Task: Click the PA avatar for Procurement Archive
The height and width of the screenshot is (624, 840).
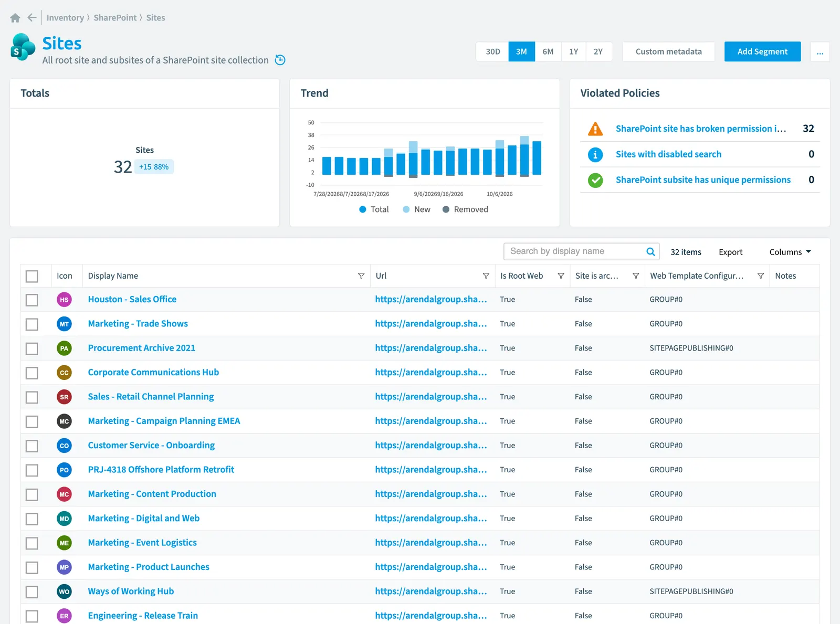Action: point(64,348)
